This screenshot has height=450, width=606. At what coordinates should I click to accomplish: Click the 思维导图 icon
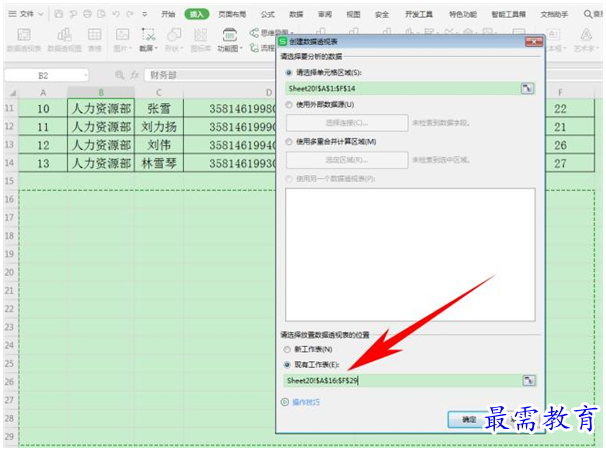click(x=254, y=33)
